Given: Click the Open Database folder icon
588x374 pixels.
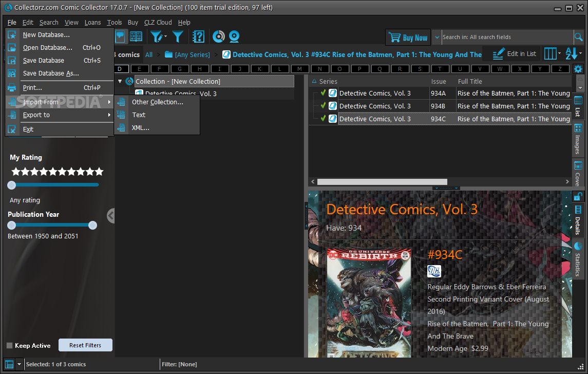Looking at the screenshot, I should pyautogui.click(x=12, y=48).
